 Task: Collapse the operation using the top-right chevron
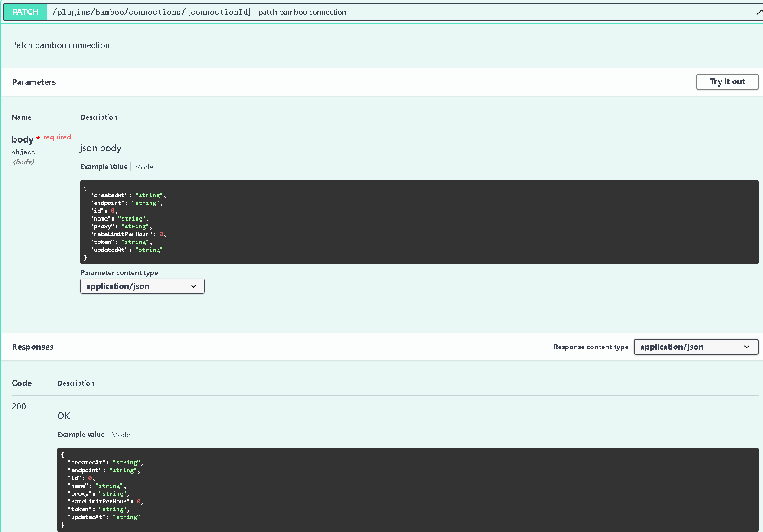(x=759, y=12)
